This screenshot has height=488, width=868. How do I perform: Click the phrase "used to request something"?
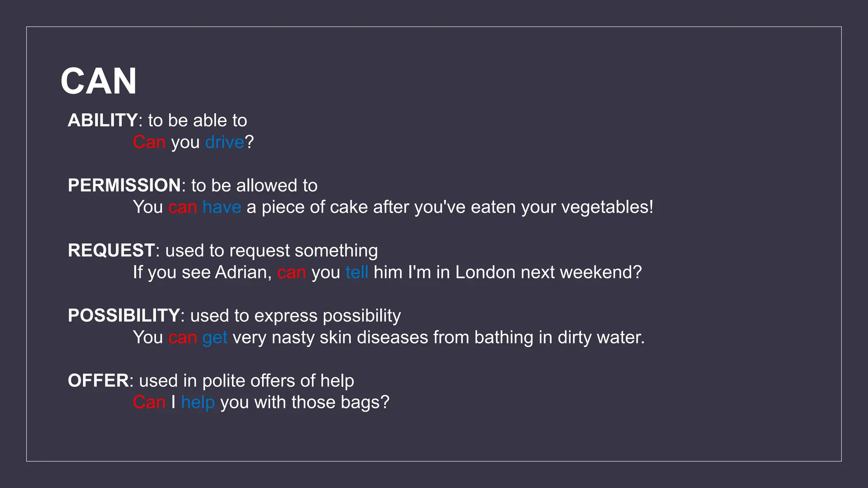[271, 250]
